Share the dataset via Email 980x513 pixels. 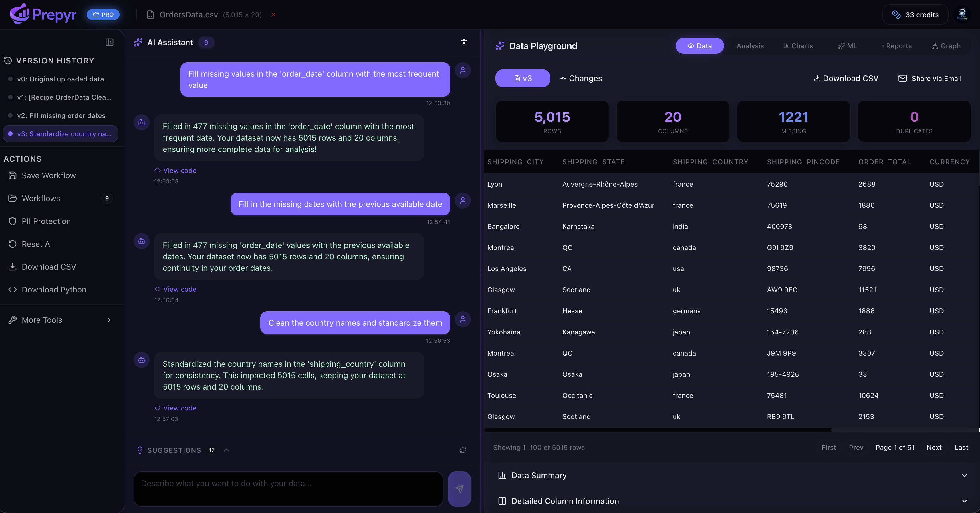930,78
